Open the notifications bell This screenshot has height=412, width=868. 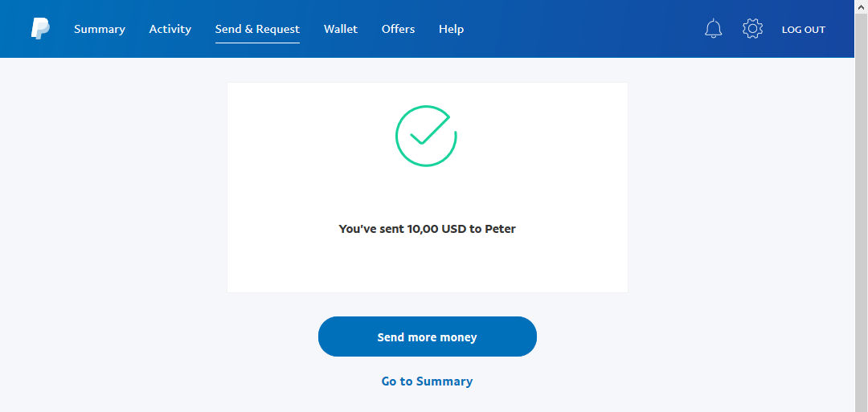713,29
